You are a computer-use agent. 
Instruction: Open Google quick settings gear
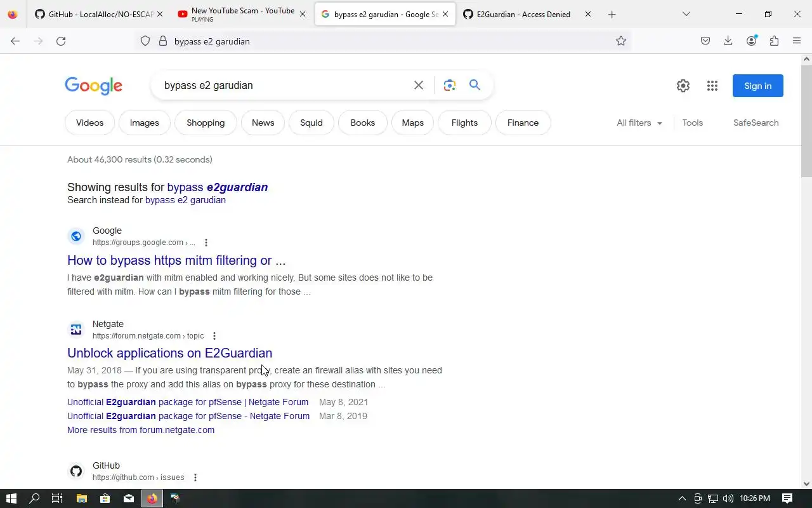tap(683, 86)
